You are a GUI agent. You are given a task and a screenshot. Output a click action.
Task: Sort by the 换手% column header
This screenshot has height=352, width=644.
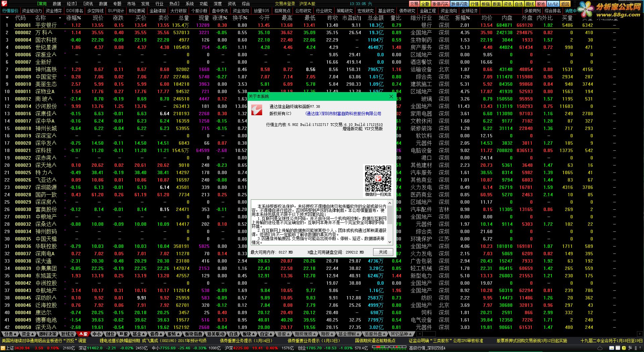tap(240, 18)
